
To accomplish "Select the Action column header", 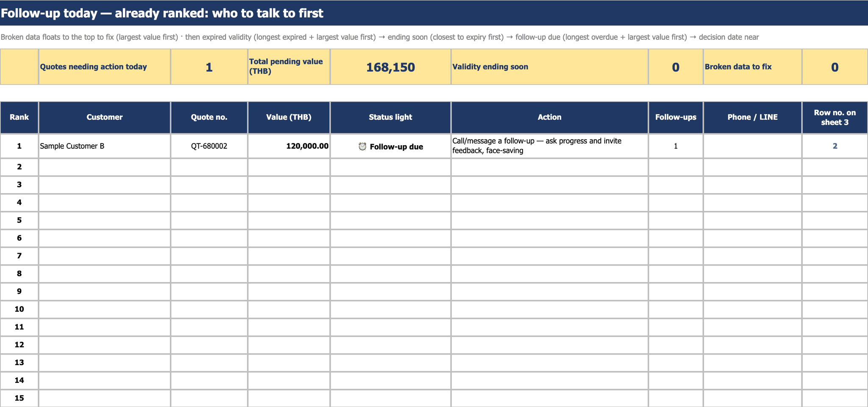I will [550, 117].
